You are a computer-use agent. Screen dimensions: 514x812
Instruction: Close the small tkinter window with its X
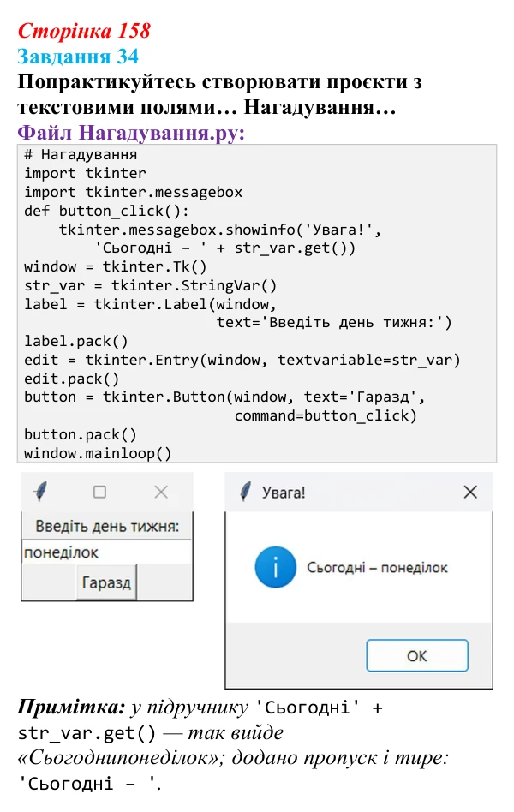pyautogui.click(x=161, y=492)
